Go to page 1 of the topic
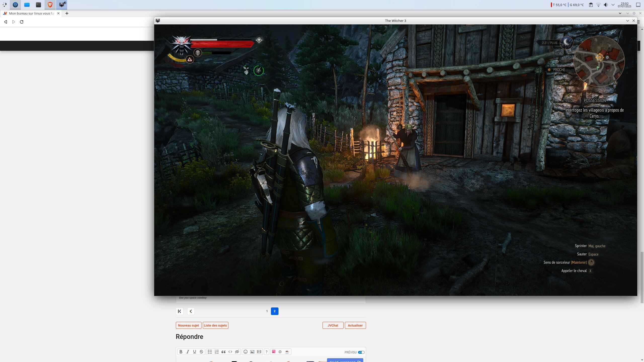The image size is (644, 362). click(x=267, y=311)
